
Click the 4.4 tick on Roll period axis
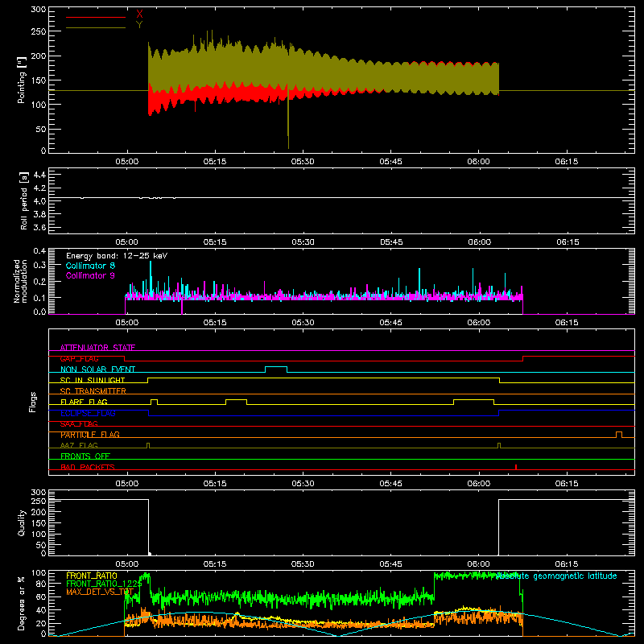pos(39,175)
